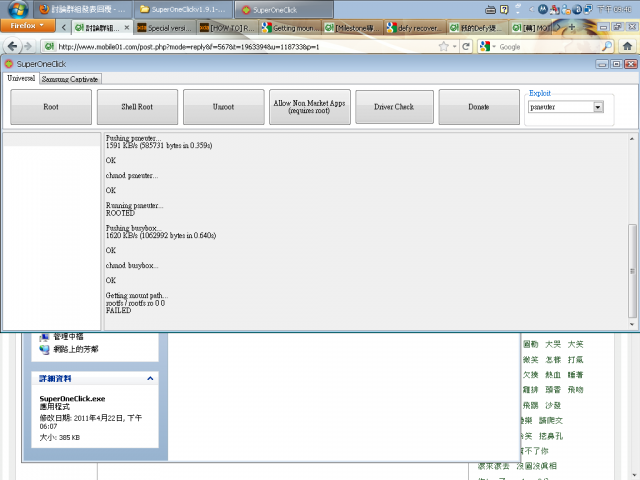Open the [Milestone... browser tab

[353, 28]
